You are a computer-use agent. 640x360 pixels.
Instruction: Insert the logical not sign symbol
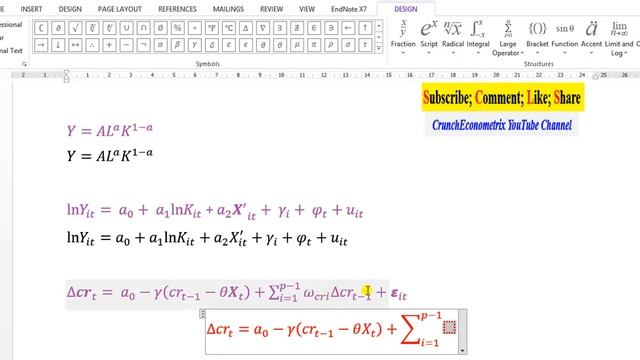click(143, 45)
